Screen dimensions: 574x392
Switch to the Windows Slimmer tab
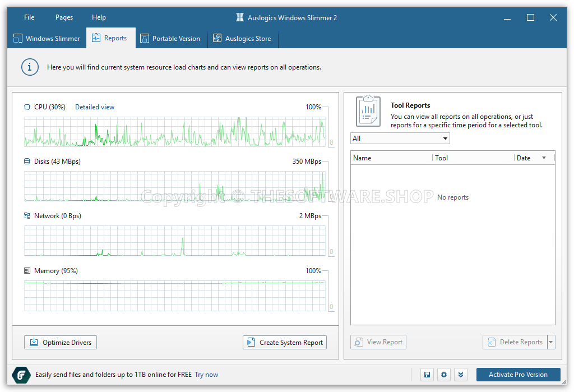47,39
